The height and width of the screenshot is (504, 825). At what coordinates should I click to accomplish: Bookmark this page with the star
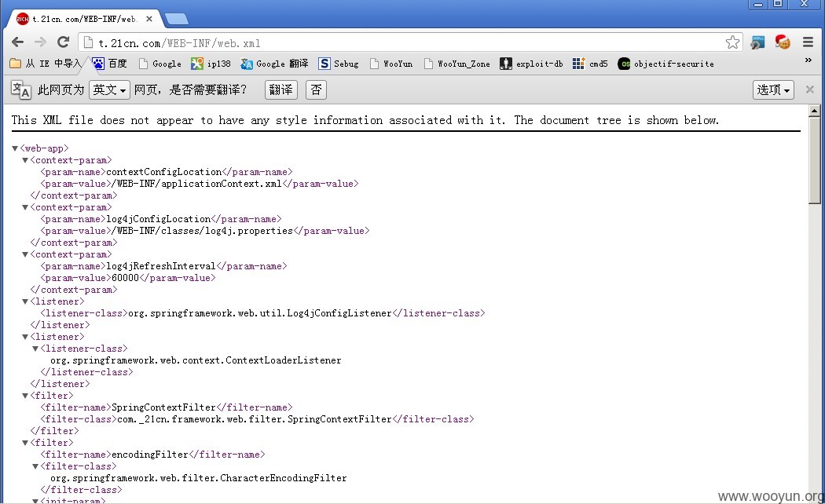click(731, 42)
